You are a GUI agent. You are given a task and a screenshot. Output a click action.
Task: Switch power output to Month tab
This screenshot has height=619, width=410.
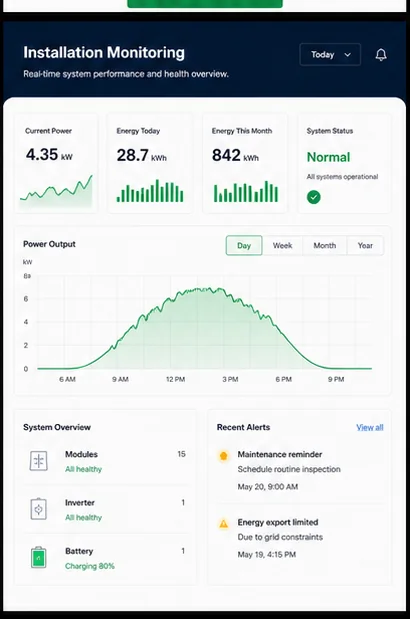coord(324,246)
